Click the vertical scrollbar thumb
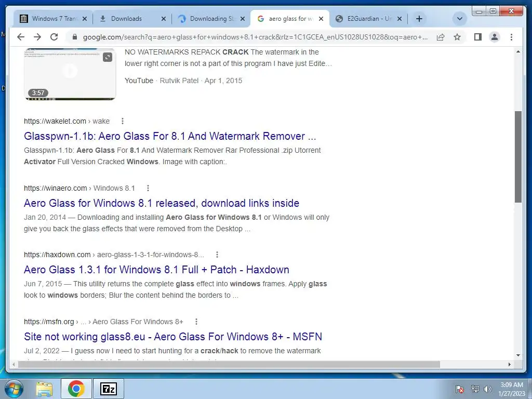Image resolution: width=532 pixels, height=399 pixels. pyautogui.click(x=518, y=157)
